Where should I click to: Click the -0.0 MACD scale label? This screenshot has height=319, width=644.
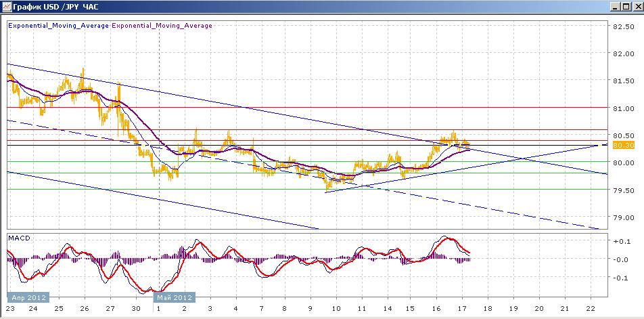tap(620, 259)
